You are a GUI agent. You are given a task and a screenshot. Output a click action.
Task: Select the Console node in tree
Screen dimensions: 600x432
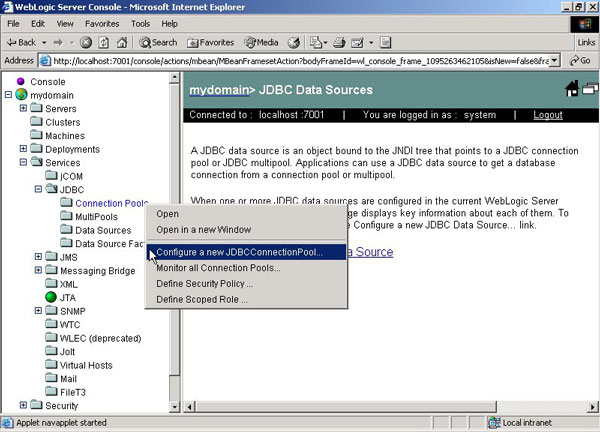[x=47, y=82]
